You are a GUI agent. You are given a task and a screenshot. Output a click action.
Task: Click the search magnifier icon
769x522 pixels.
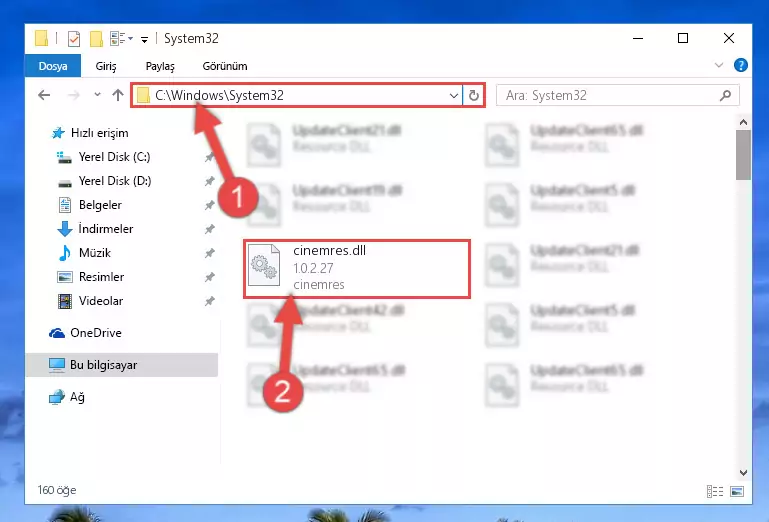coord(725,95)
